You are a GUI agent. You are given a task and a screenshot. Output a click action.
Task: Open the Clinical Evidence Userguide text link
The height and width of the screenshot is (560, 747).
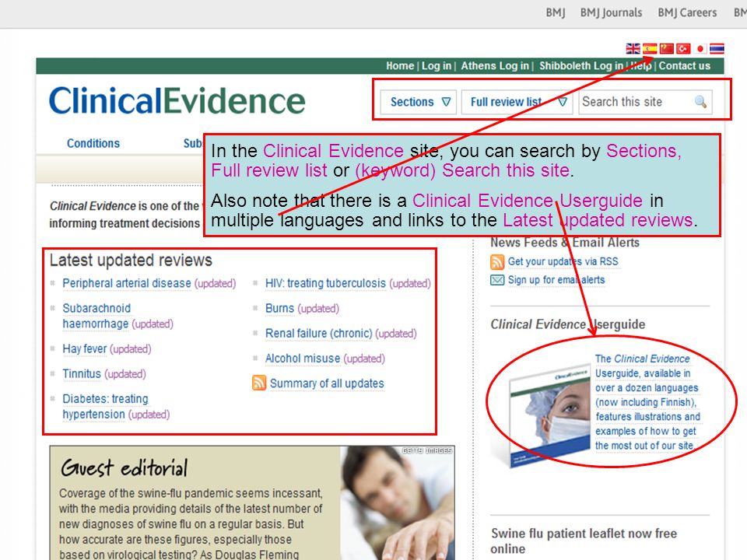click(x=647, y=402)
